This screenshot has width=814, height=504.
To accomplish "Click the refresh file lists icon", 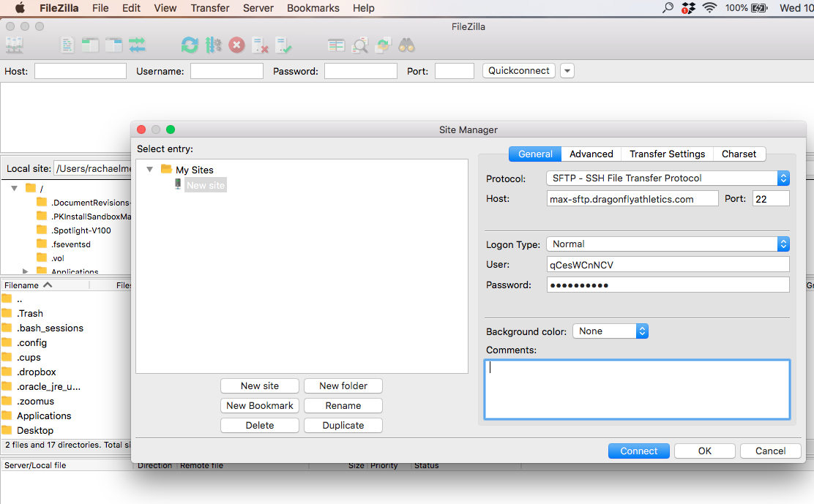I will pyautogui.click(x=190, y=45).
